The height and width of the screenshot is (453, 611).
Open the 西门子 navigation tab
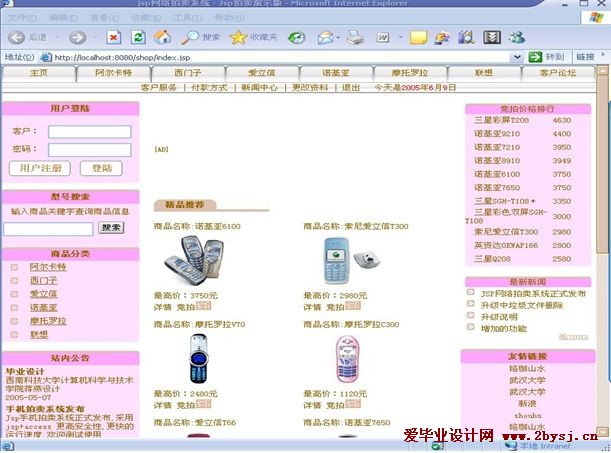point(188,73)
